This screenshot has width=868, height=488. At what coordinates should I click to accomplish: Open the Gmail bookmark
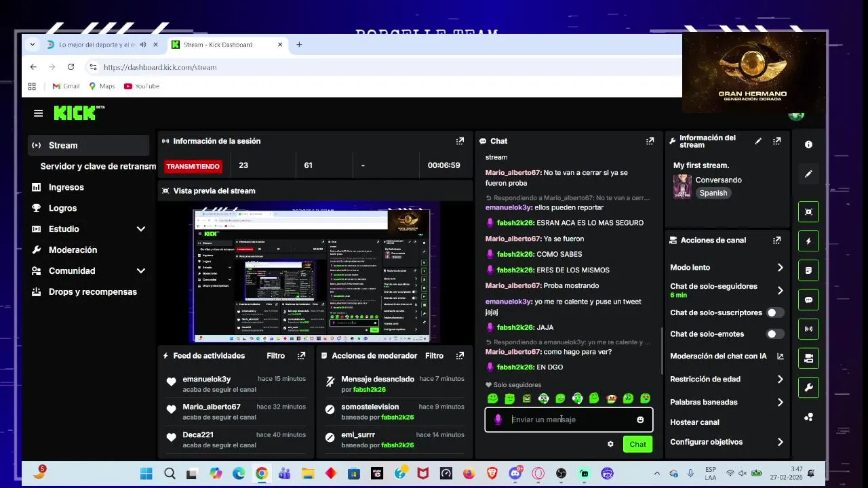tap(66, 86)
